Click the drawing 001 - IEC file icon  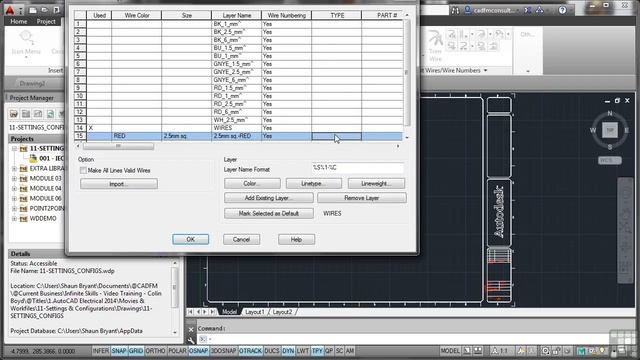coord(33,158)
